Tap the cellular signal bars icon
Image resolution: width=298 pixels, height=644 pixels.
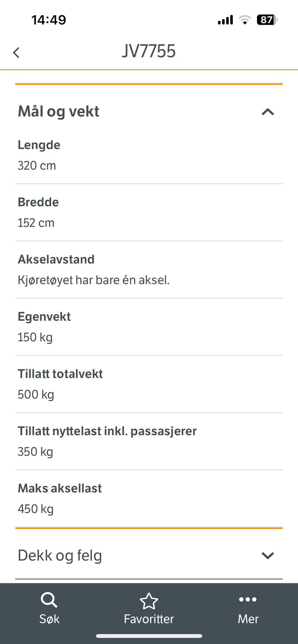coord(225,20)
